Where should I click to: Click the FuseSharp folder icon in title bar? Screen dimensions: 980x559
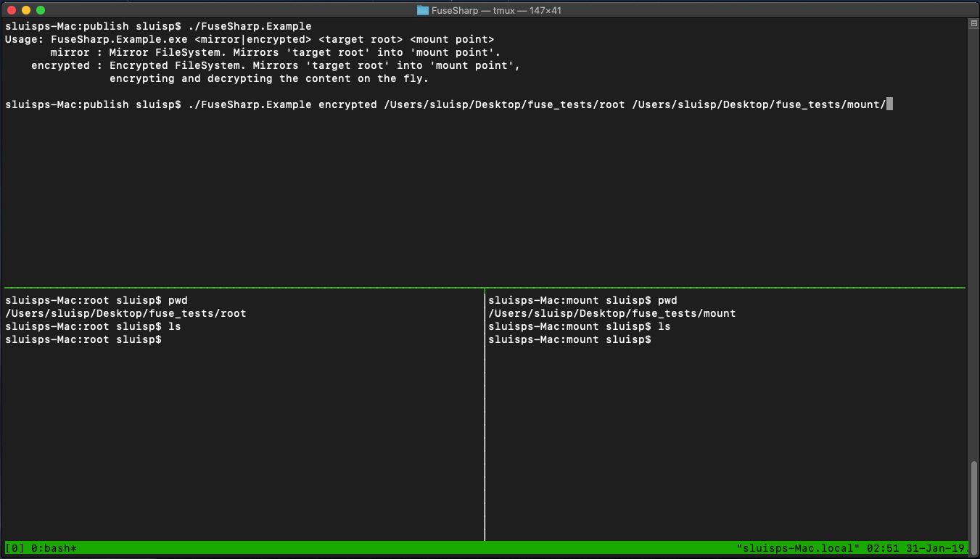(423, 10)
